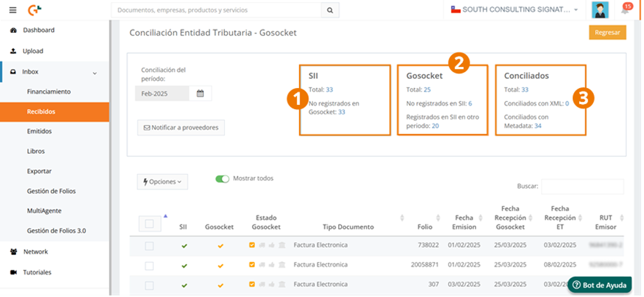Click the Gosocket orange check for folio 20058871
644x297 pixels.
(x=220, y=266)
